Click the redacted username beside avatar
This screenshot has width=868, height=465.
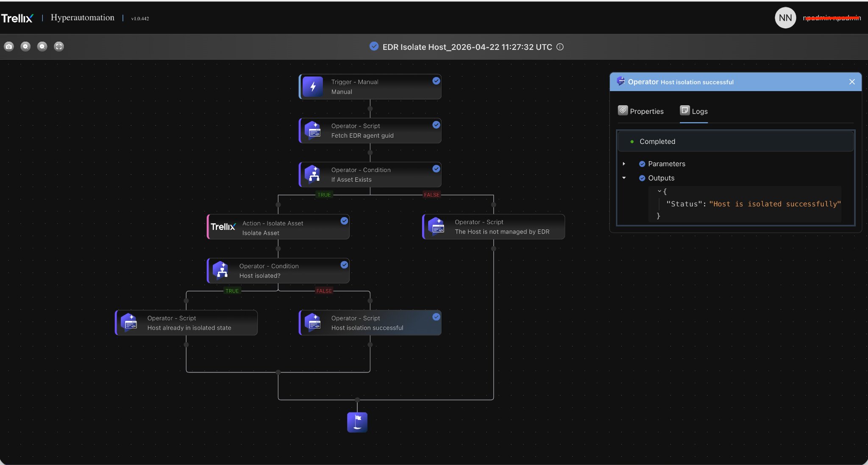coord(832,18)
